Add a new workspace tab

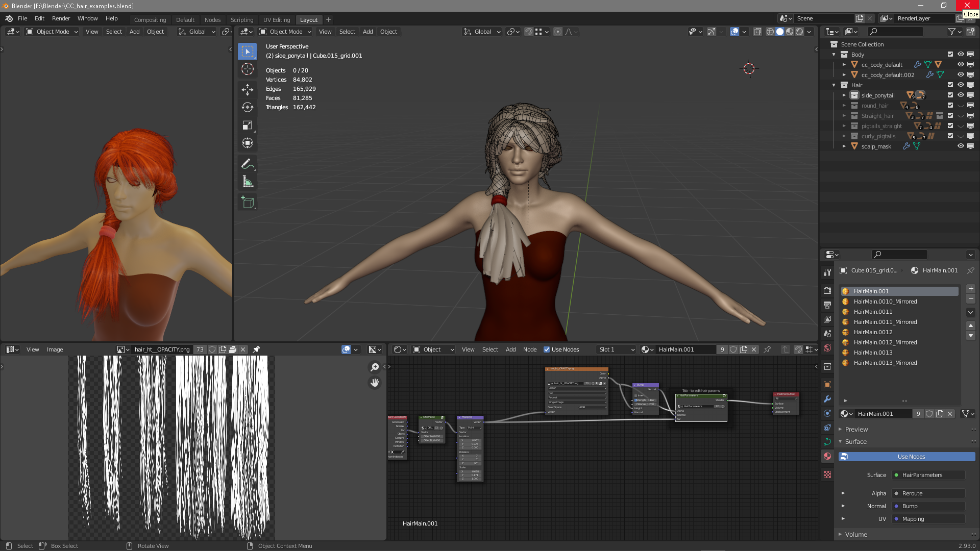328,19
